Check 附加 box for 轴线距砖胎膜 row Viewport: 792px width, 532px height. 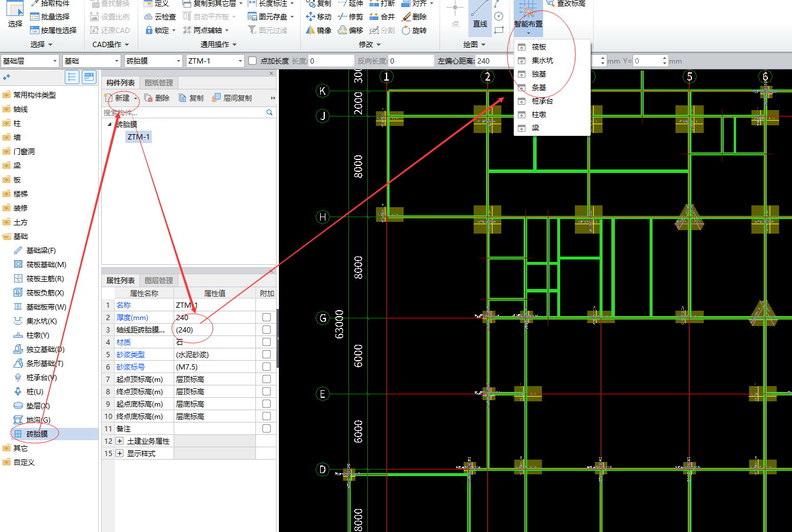point(267,330)
